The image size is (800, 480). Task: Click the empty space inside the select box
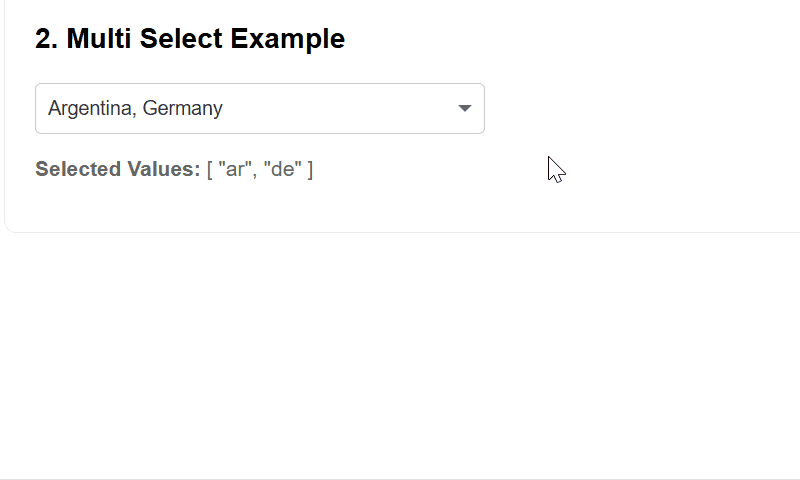pos(340,108)
